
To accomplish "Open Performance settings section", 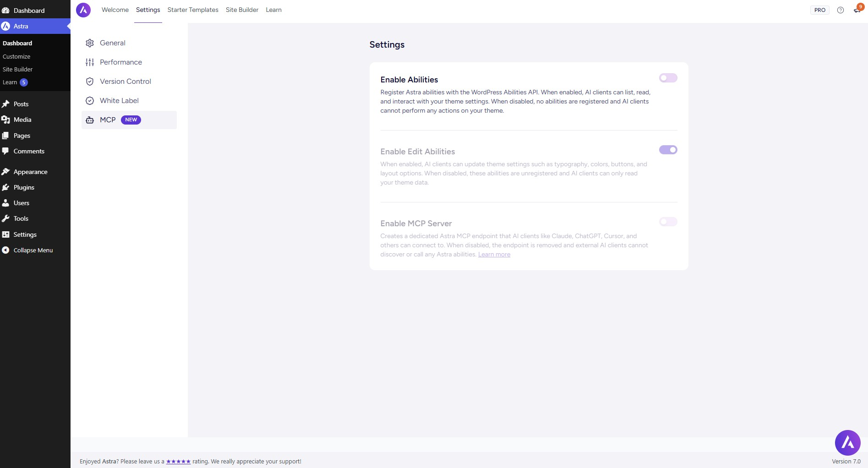I will [x=129, y=62].
